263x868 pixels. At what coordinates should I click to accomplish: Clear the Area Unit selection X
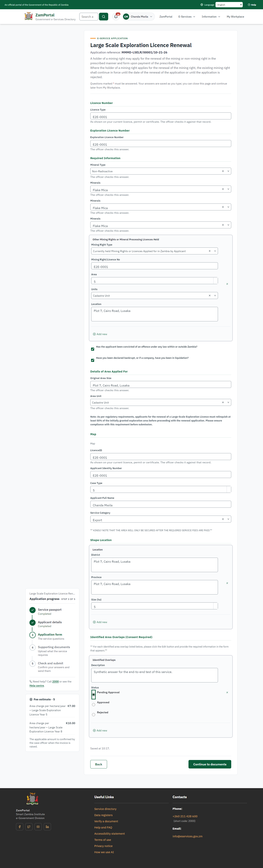[x=223, y=402]
